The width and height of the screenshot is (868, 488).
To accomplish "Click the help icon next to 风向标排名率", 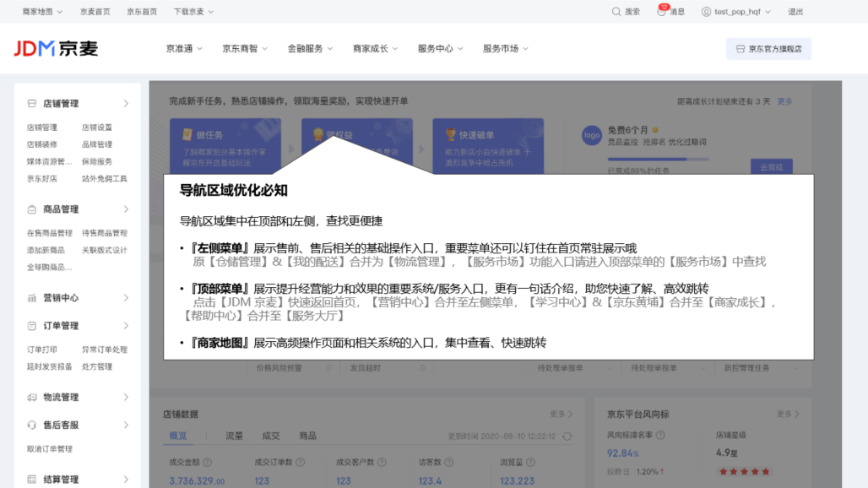I will [659, 436].
